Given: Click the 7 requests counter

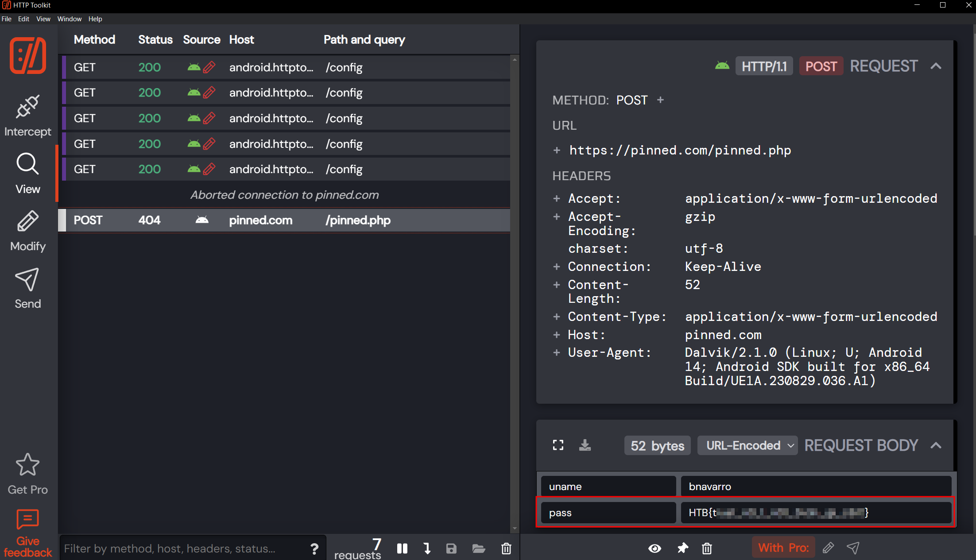Looking at the screenshot, I should click(358, 549).
